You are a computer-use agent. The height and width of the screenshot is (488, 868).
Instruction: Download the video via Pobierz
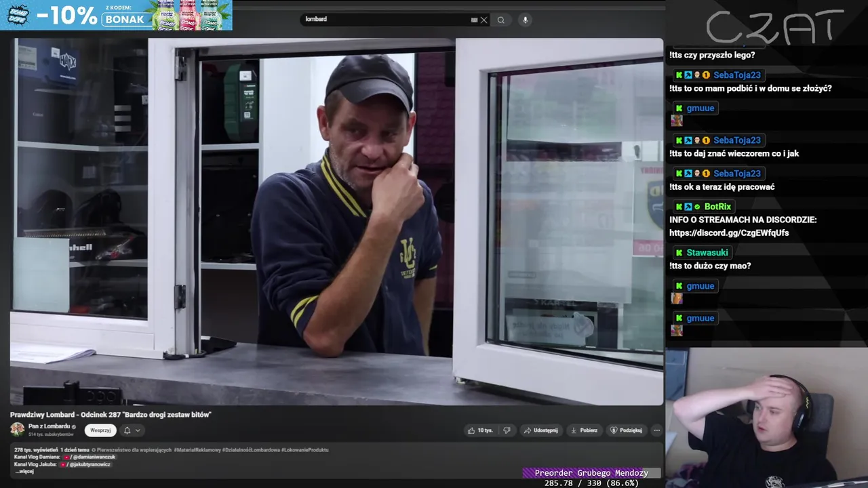click(584, 430)
